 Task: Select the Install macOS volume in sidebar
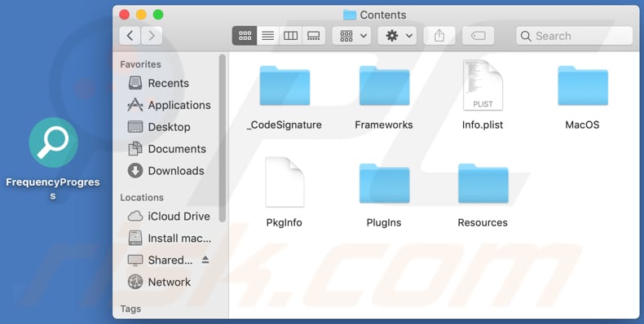[x=170, y=239]
